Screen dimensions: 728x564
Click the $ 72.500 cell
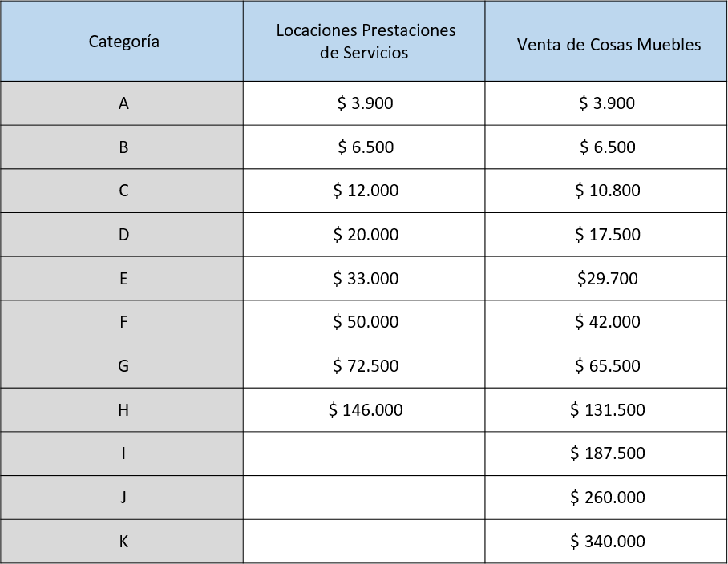point(364,366)
